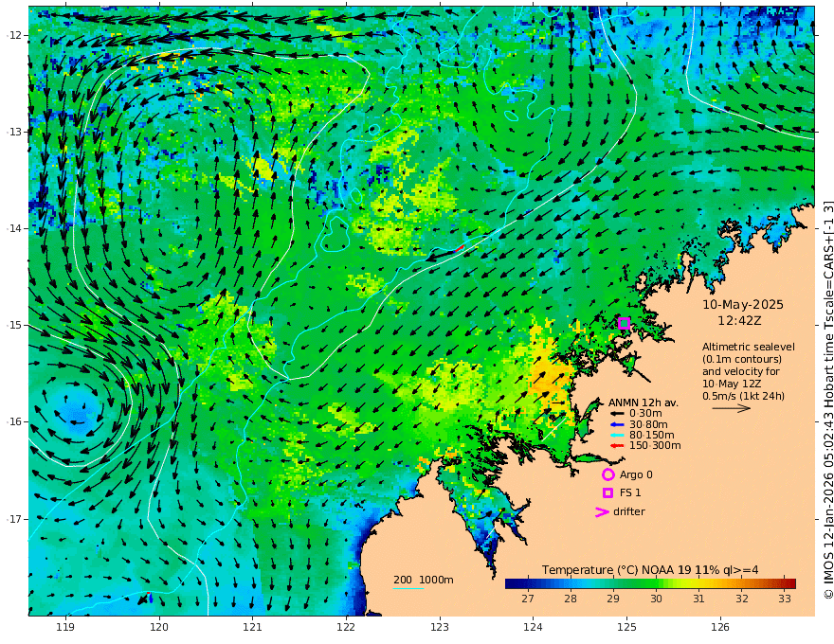This screenshot has width=834, height=644.
Task: Click the vertical IMOS copyright timestamp text
Action: point(827,400)
